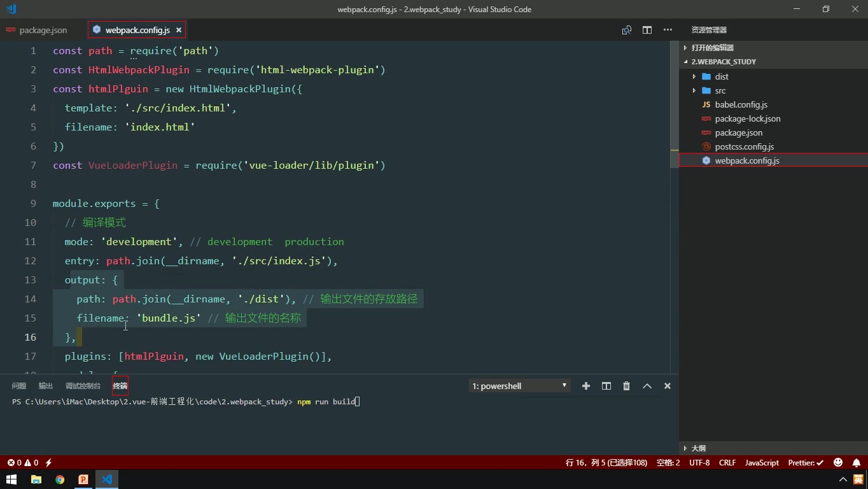
Task: Click the VS Code logo in the title bar
Action: (11, 9)
